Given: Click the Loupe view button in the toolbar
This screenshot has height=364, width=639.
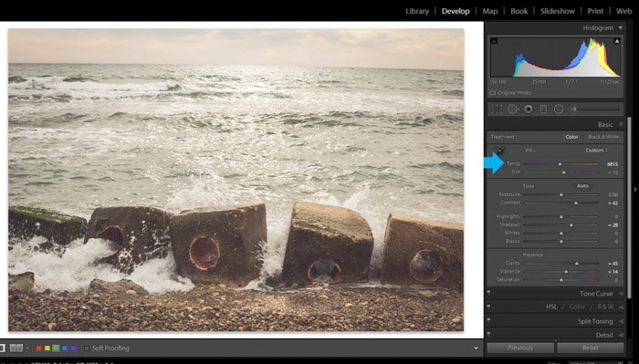Looking at the screenshot, I should (2, 348).
